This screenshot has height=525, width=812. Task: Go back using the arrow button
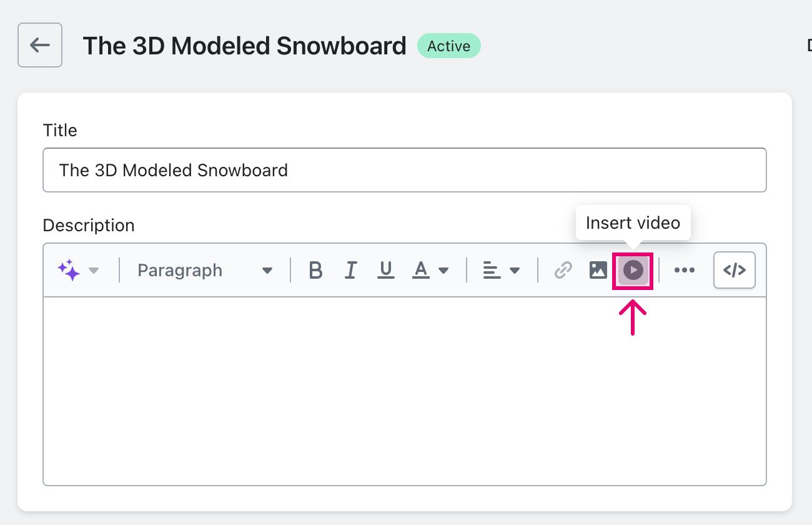tap(40, 45)
